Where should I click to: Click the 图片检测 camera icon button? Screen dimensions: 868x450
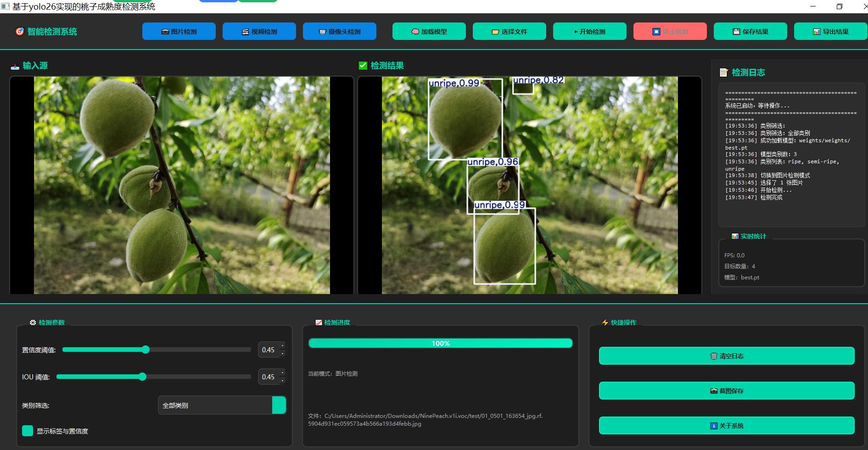tap(179, 32)
